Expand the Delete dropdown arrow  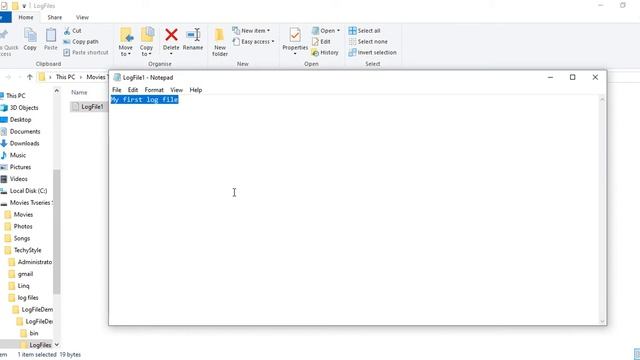171,53
